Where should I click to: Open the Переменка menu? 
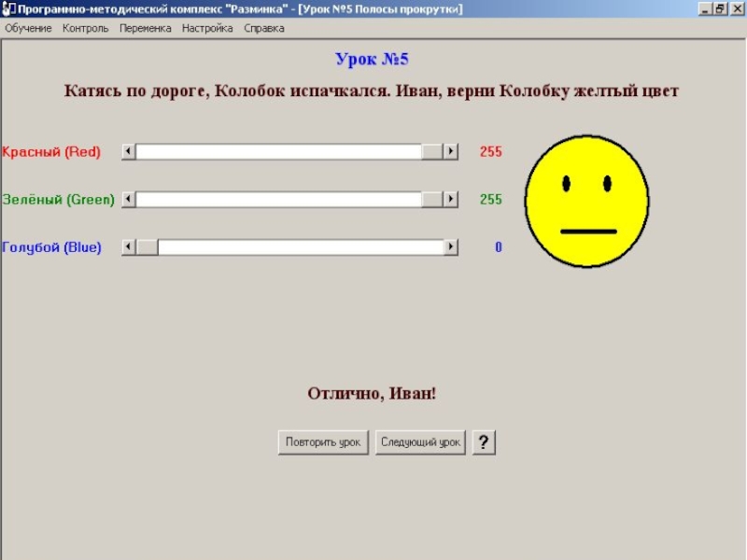point(146,28)
